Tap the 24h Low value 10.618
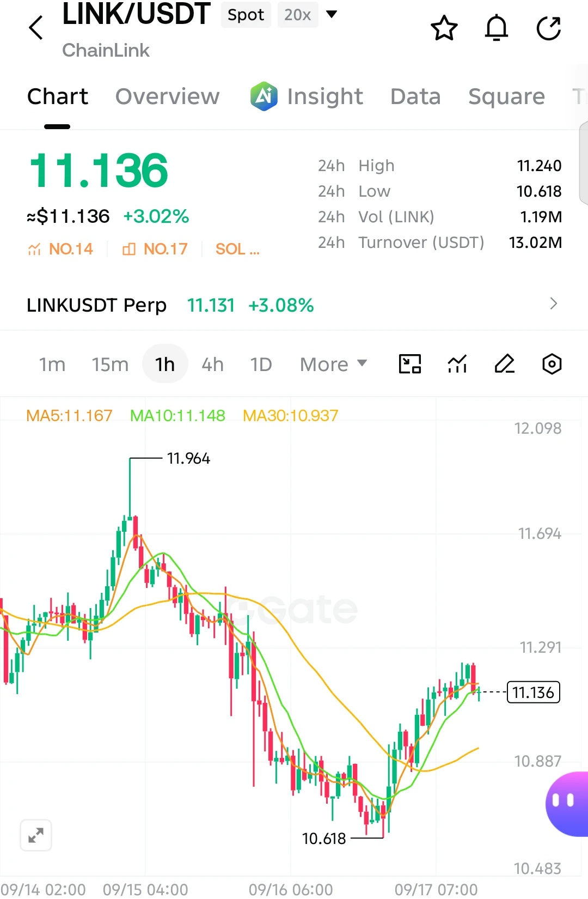588x899 pixels. tap(539, 191)
